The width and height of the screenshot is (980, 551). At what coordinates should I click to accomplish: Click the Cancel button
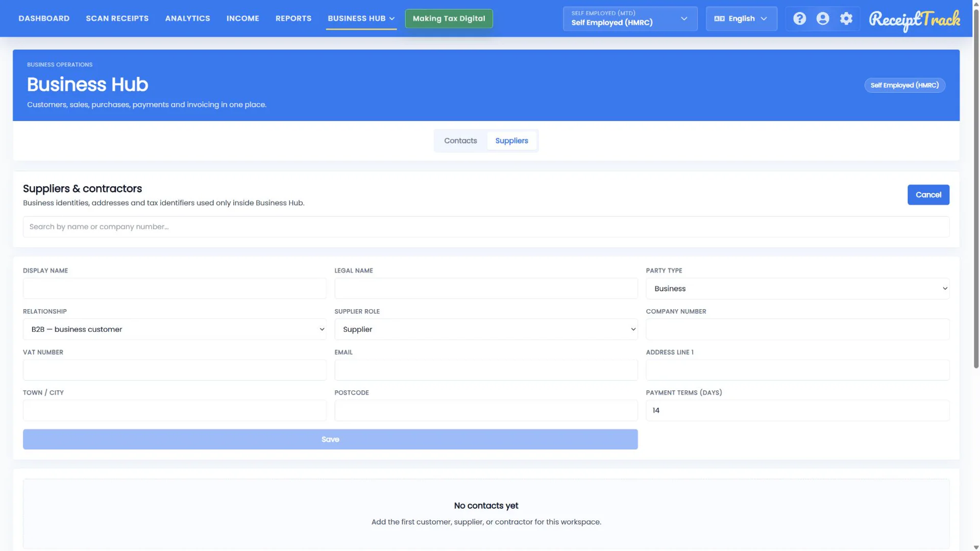click(x=928, y=195)
